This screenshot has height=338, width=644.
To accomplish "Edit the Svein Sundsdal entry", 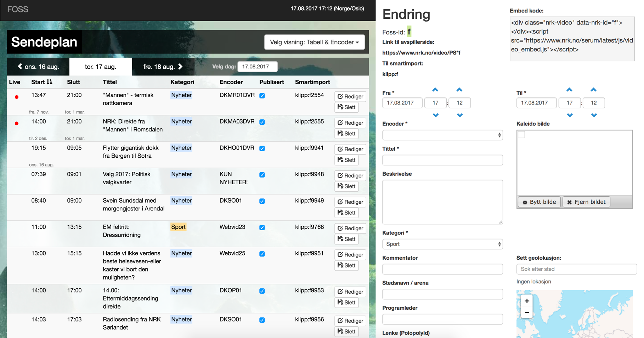I will pyautogui.click(x=350, y=202).
